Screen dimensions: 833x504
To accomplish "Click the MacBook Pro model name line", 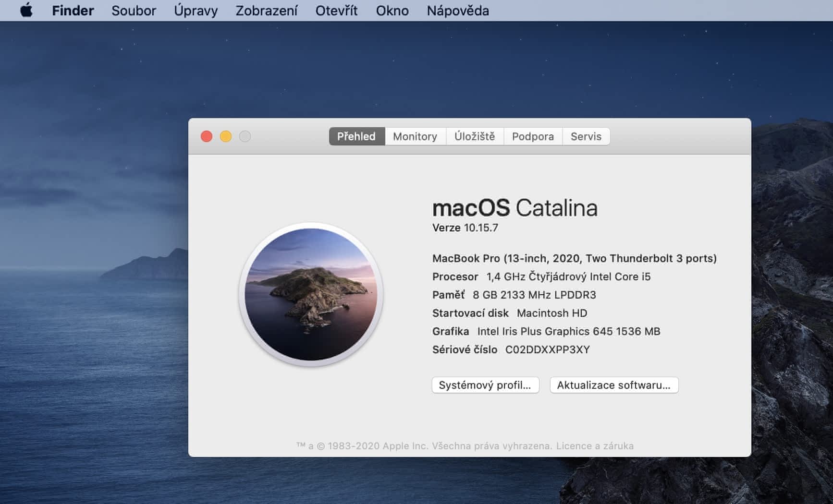I will pyautogui.click(x=575, y=258).
